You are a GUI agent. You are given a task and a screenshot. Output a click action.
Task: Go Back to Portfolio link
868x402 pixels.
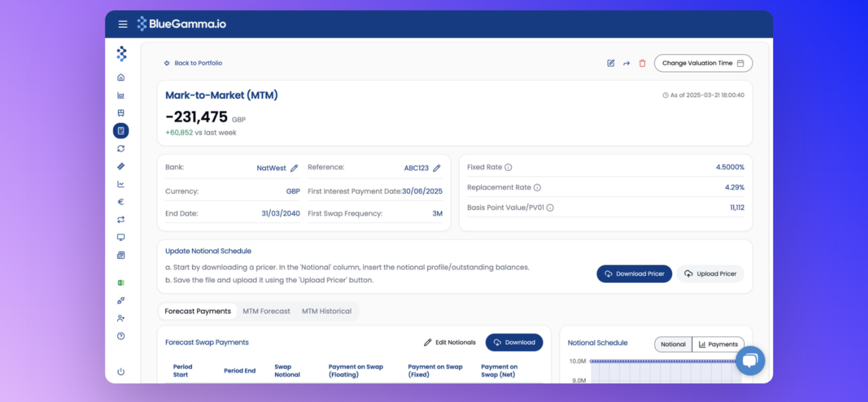pyautogui.click(x=193, y=63)
